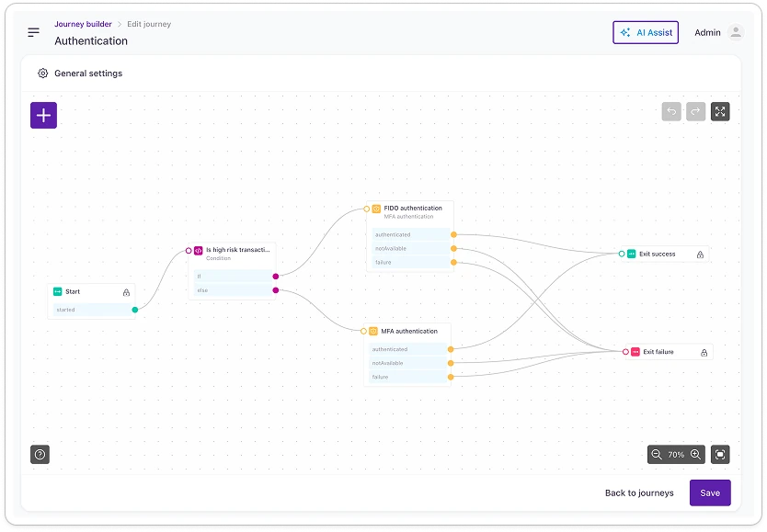Image resolution: width=767 pixels, height=532 pixels.
Task: Go to Journey builder breadcrumb
Action: tap(83, 24)
